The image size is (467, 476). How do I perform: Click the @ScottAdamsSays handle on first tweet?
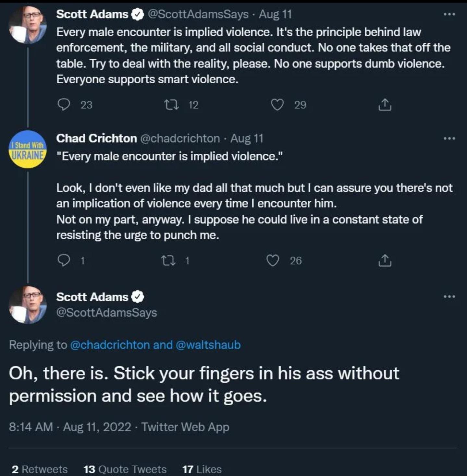pyautogui.click(x=198, y=14)
